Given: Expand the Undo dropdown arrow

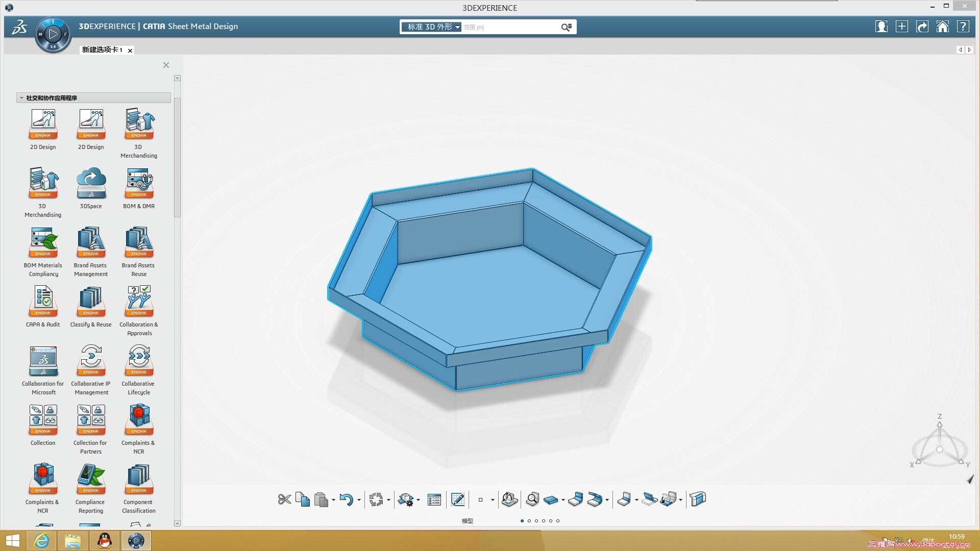Looking at the screenshot, I should click(x=359, y=500).
